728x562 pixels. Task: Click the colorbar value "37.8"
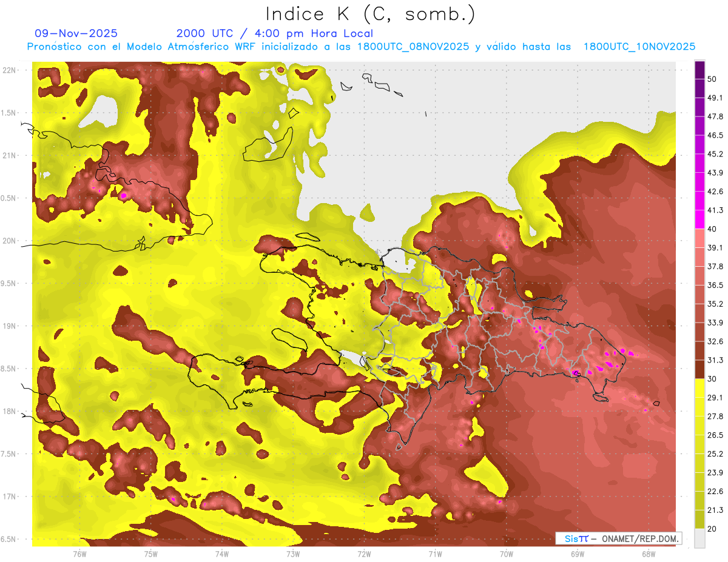click(715, 266)
